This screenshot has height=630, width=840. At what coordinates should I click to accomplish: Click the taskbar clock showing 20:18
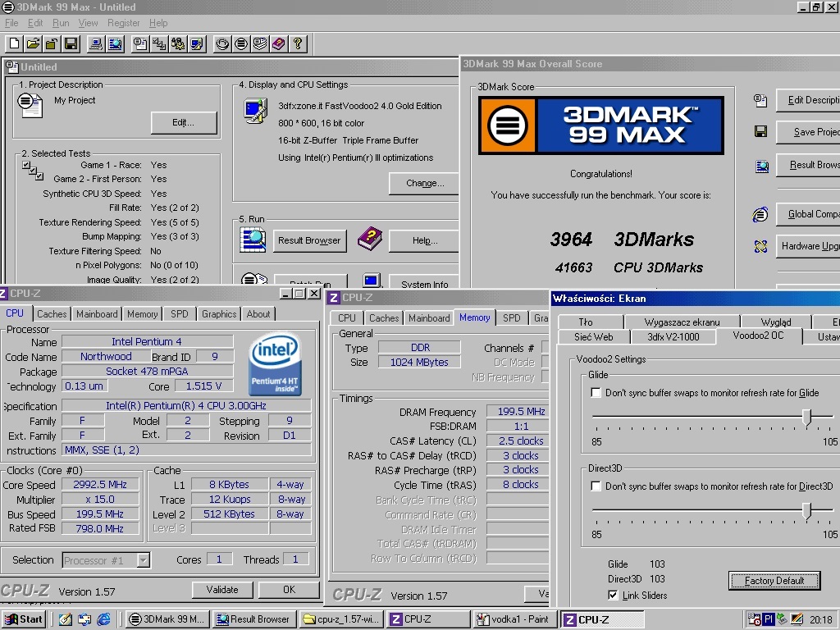pyautogui.click(x=821, y=620)
